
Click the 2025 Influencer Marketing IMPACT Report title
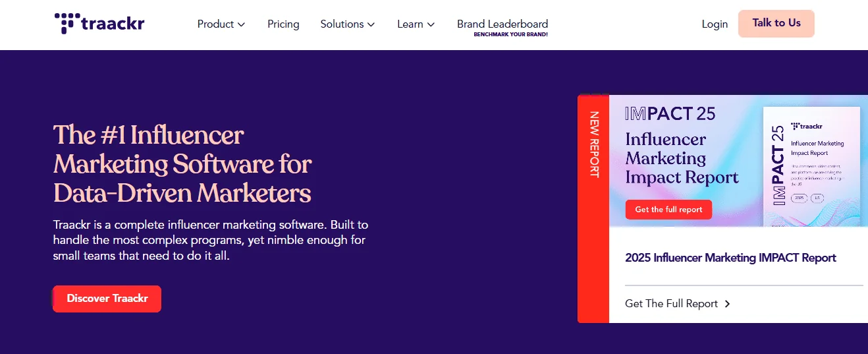point(730,258)
